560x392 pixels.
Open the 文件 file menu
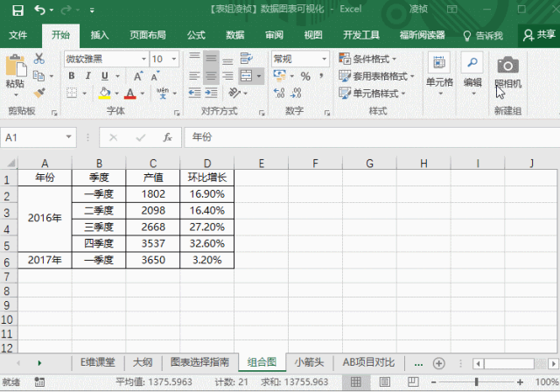coord(17,35)
